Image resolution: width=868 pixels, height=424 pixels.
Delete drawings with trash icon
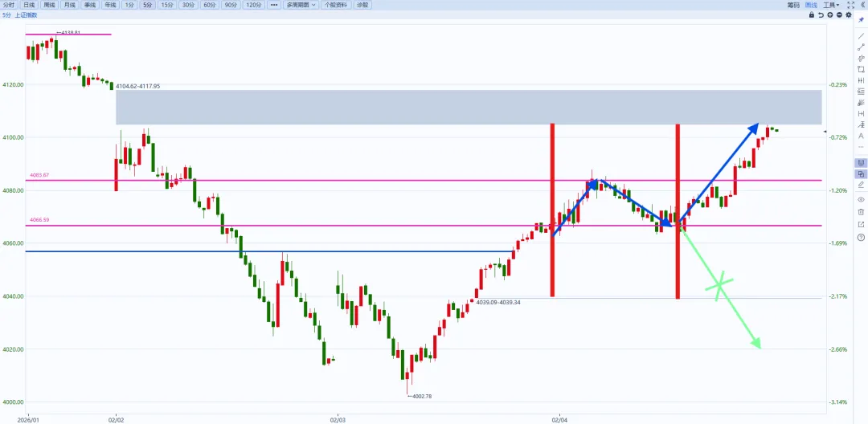(x=861, y=212)
